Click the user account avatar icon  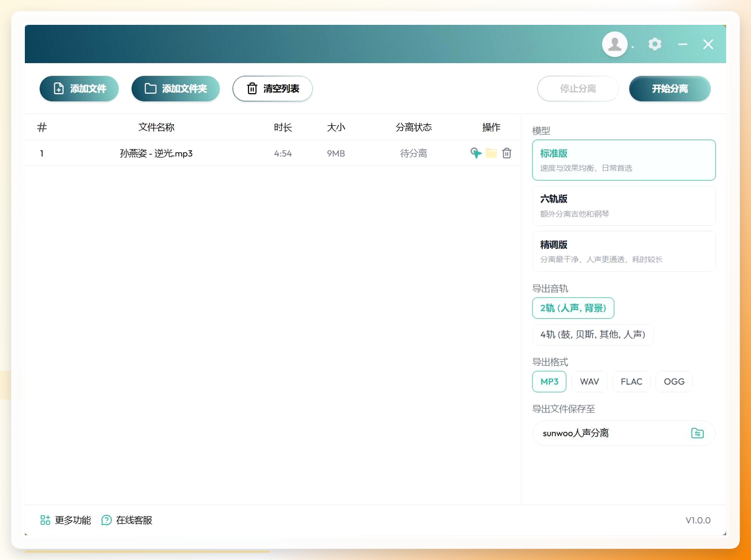click(615, 44)
